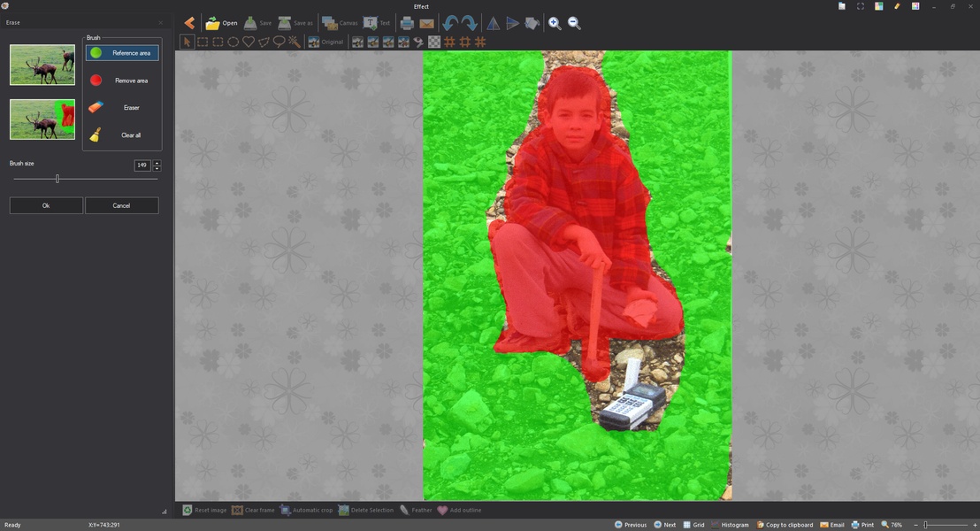
Task: Click the fullscreen icon in title bar
Action: pos(860,6)
